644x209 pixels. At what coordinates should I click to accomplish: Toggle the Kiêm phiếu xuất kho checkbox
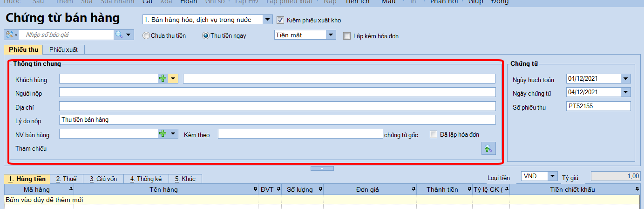[x=280, y=20]
